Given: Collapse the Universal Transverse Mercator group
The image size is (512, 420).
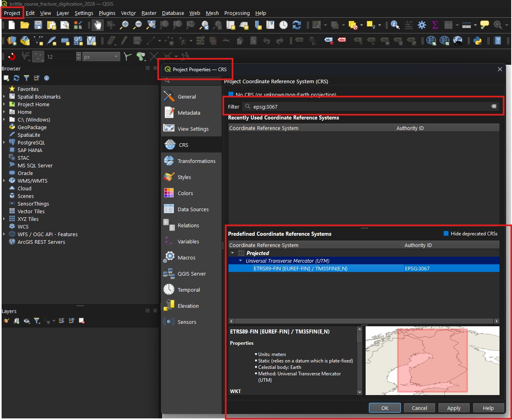Looking at the screenshot, I should tap(241, 261).
